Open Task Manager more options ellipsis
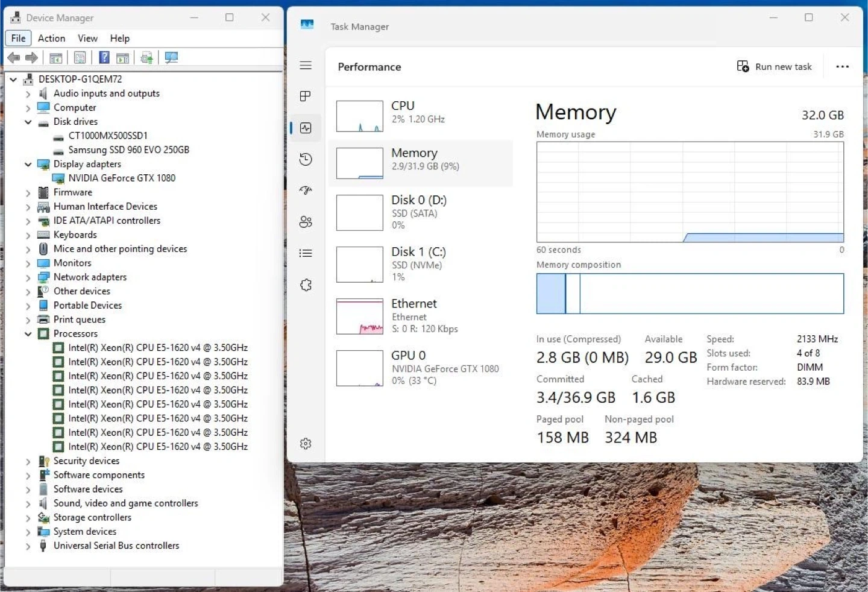868x592 pixels. pyautogui.click(x=842, y=67)
